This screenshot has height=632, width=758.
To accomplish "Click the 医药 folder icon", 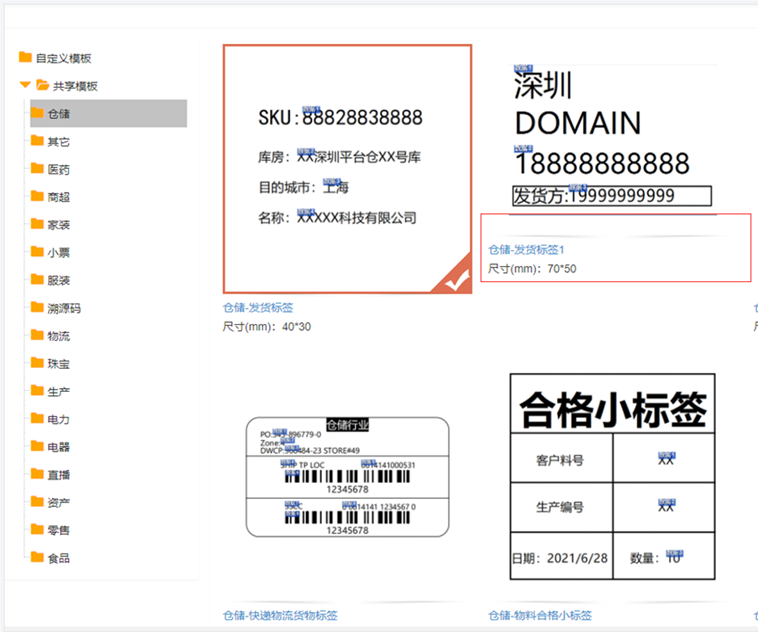I will (x=37, y=169).
